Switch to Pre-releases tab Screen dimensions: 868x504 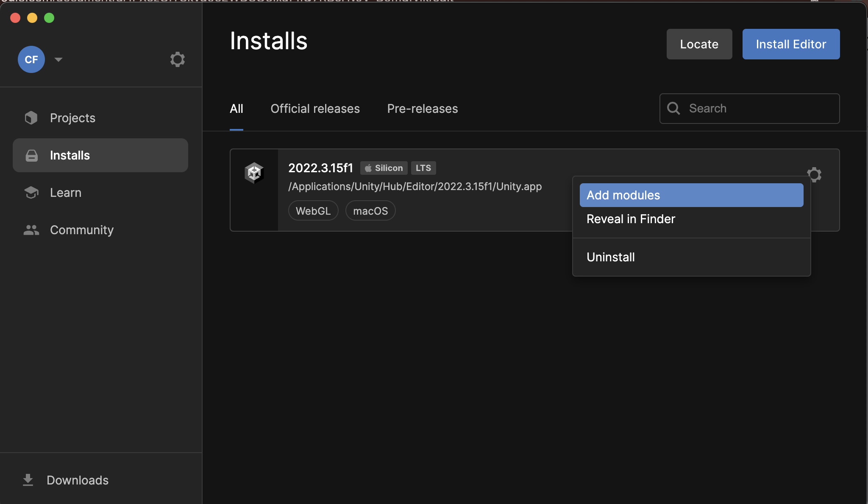[422, 109]
